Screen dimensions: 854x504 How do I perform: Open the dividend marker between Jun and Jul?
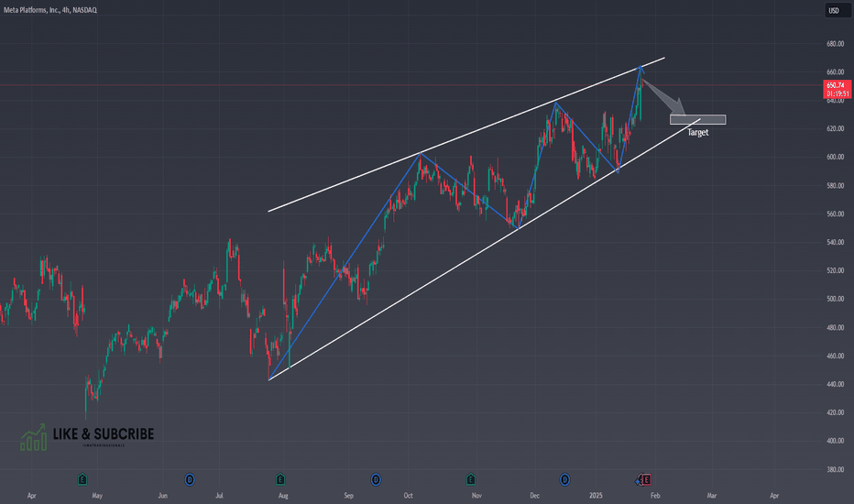[x=190, y=479]
